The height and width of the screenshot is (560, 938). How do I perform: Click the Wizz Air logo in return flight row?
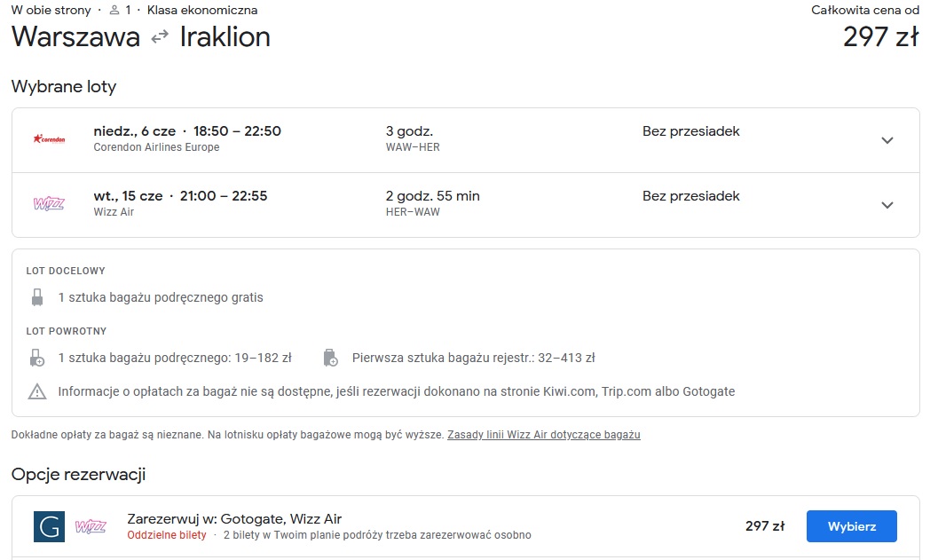click(x=49, y=204)
